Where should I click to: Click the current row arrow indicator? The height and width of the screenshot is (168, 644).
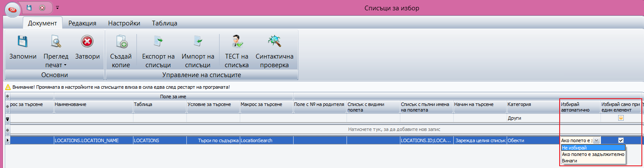pos(7,140)
